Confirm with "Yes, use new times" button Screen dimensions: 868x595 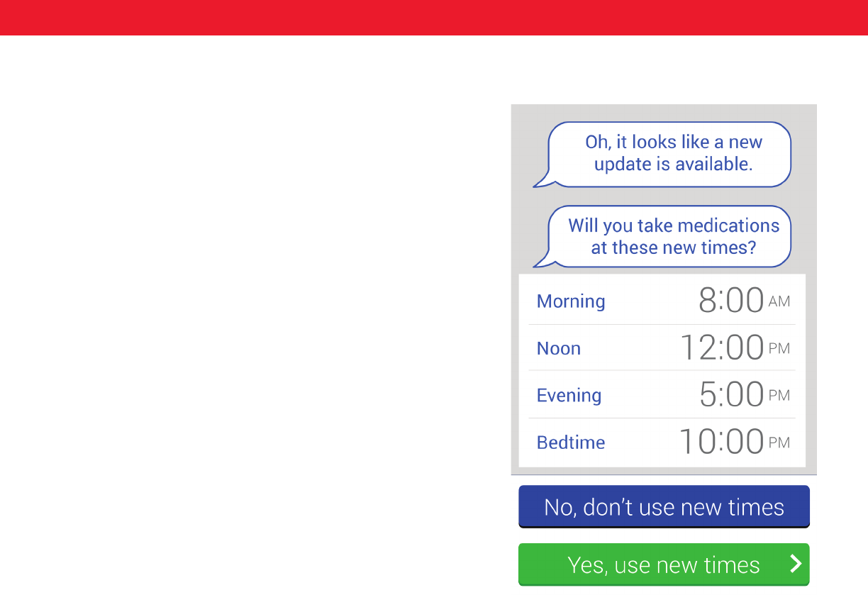point(663,565)
